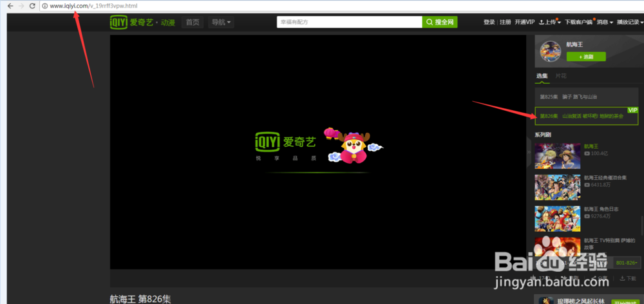The height and width of the screenshot is (304, 644).
Task: Open the 消息 messages dropdown
Action: point(605,22)
